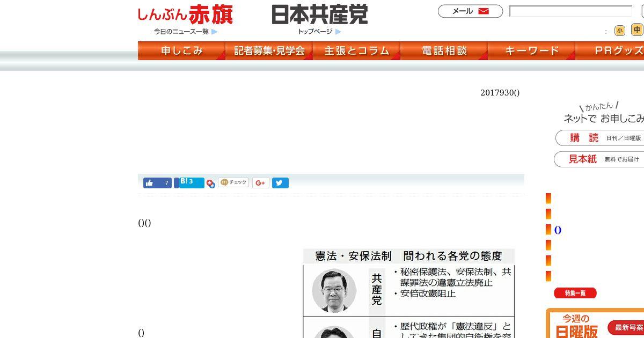
Task: Share the article on Twitter
Action: click(x=280, y=183)
